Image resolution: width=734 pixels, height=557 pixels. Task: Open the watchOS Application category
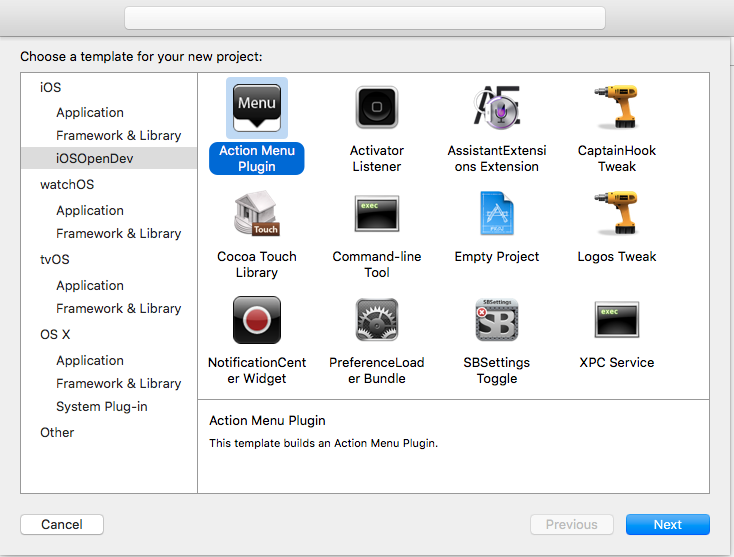pyautogui.click(x=90, y=211)
